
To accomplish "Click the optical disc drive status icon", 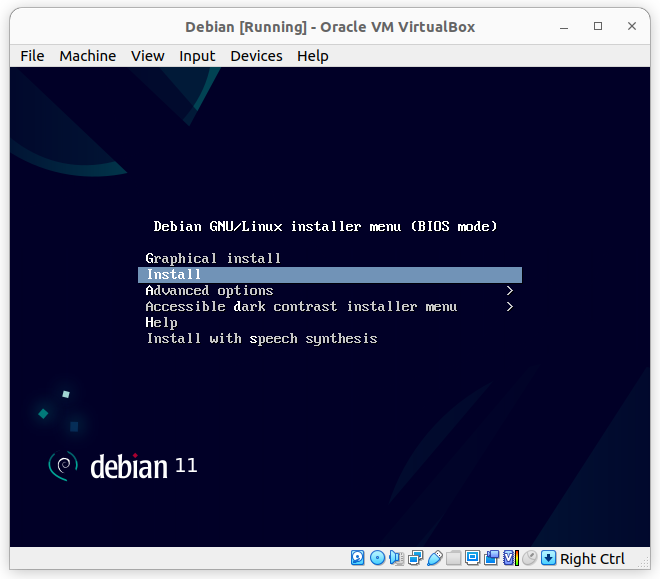I will [x=377, y=558].
